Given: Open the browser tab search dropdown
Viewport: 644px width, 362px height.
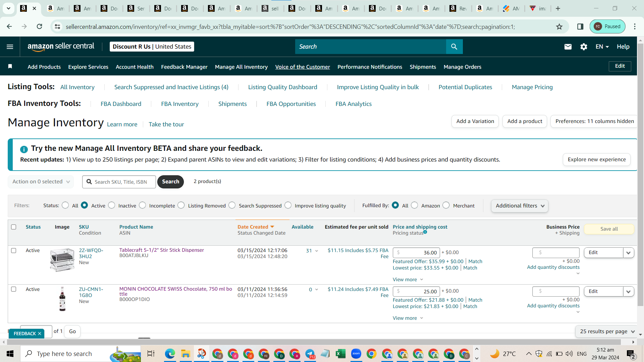Looking at the screenshot, I should 8,8.
